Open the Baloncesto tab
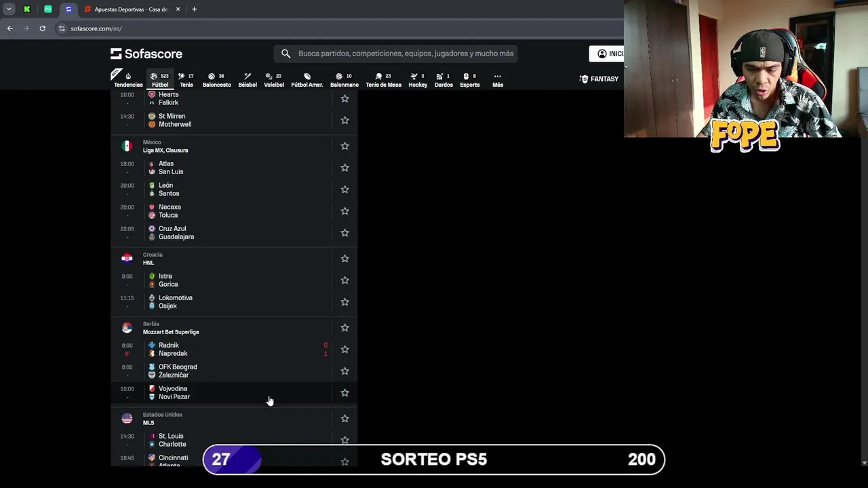868x488 pixels. tap(216, 80)
